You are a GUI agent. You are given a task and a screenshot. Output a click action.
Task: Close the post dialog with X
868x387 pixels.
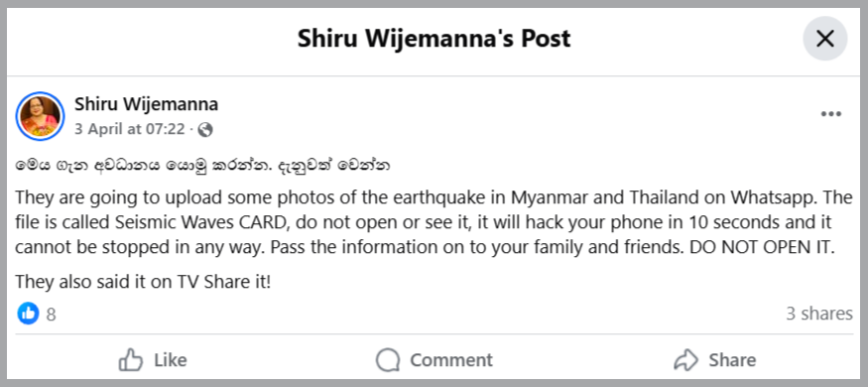tap(824, 39)
